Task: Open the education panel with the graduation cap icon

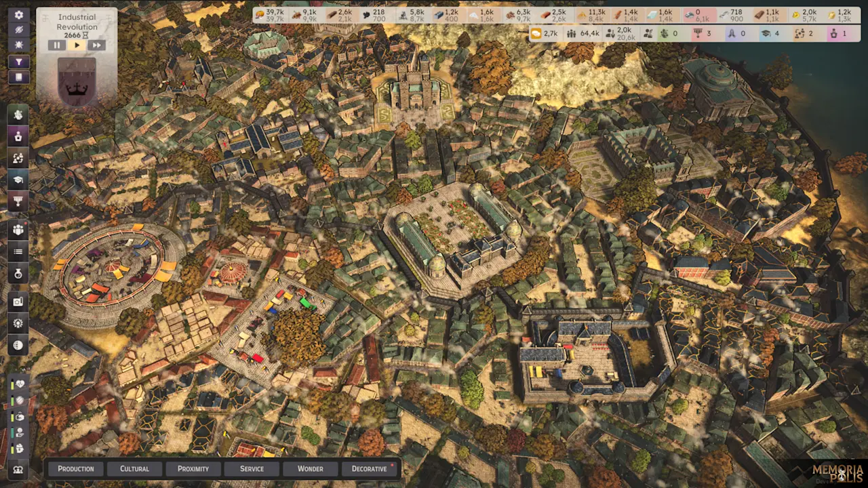Action: [x=18, y=180]
